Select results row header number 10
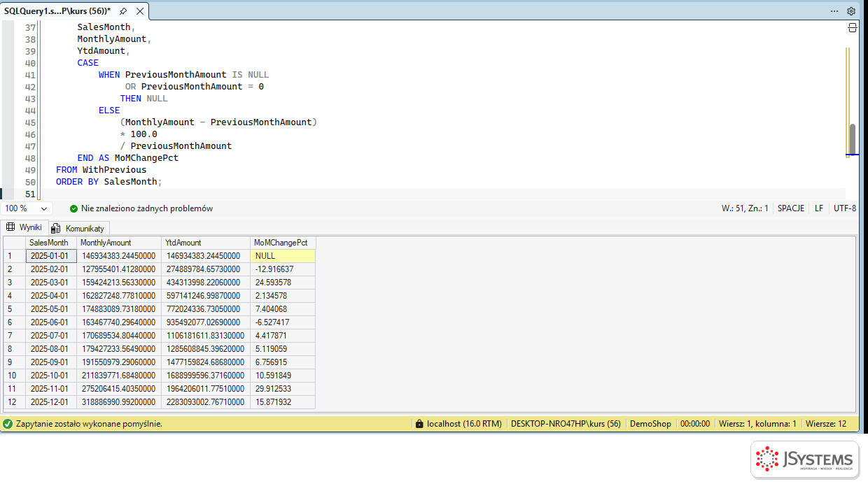This screenshot has width=868, height=484. tap(15, 376)
